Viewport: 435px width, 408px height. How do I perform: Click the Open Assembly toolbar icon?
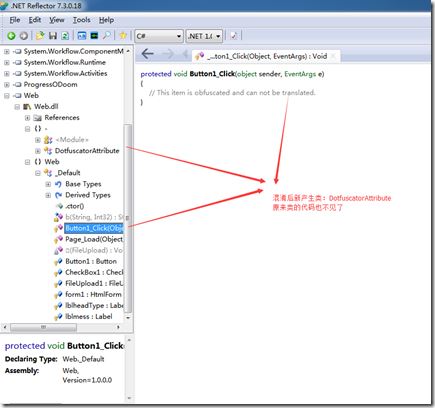pos(40,36)
